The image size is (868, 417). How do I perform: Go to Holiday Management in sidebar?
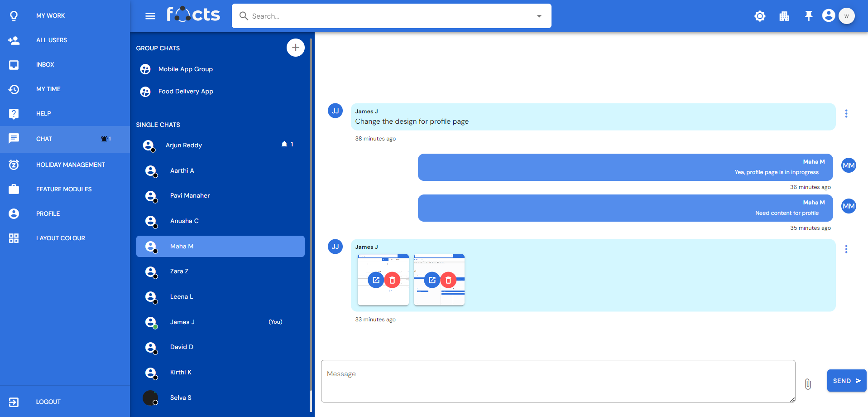coord(70,165)
